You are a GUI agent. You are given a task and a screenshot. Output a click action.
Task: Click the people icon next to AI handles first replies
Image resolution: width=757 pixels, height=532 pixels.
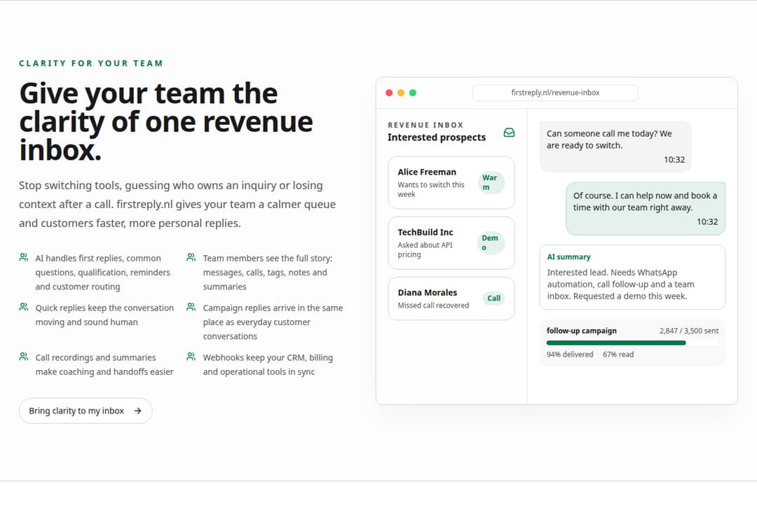(x=24, y=257)
